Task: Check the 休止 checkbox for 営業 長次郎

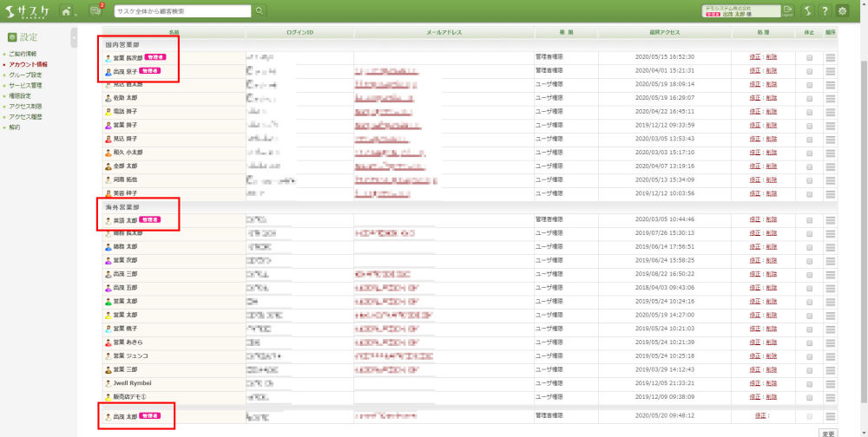Action: tap(810, 57)
